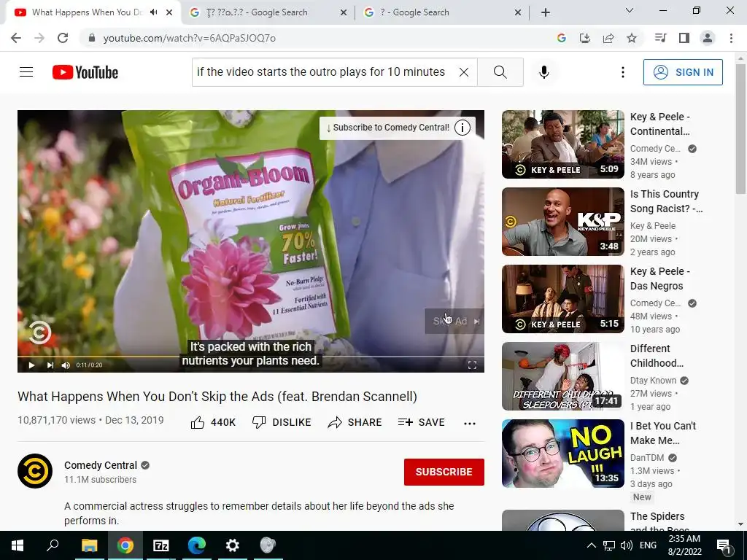Screen dimensions: 747x560
Task: Click the address bar URL
Action: pyautogui.click(x=189, y=38)
